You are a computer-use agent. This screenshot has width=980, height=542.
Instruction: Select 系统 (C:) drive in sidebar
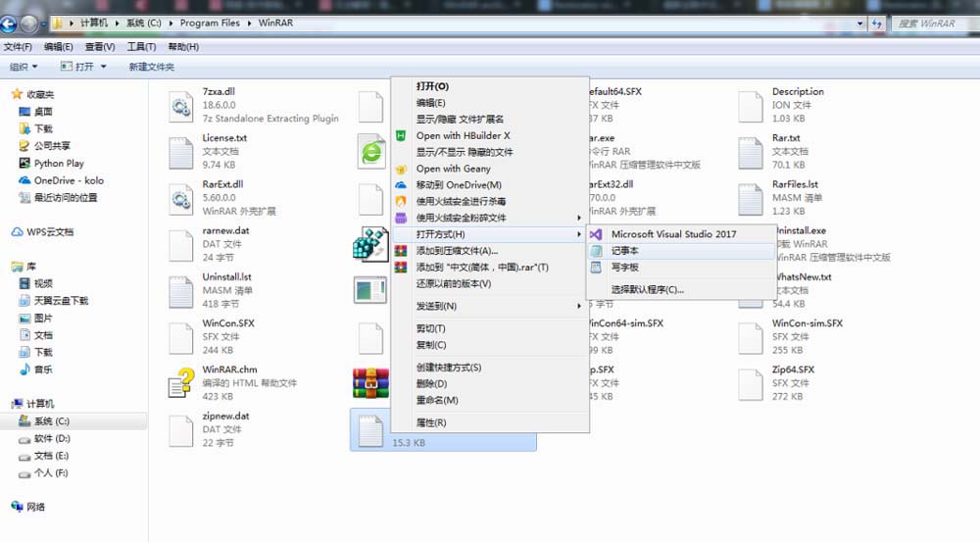52,421
